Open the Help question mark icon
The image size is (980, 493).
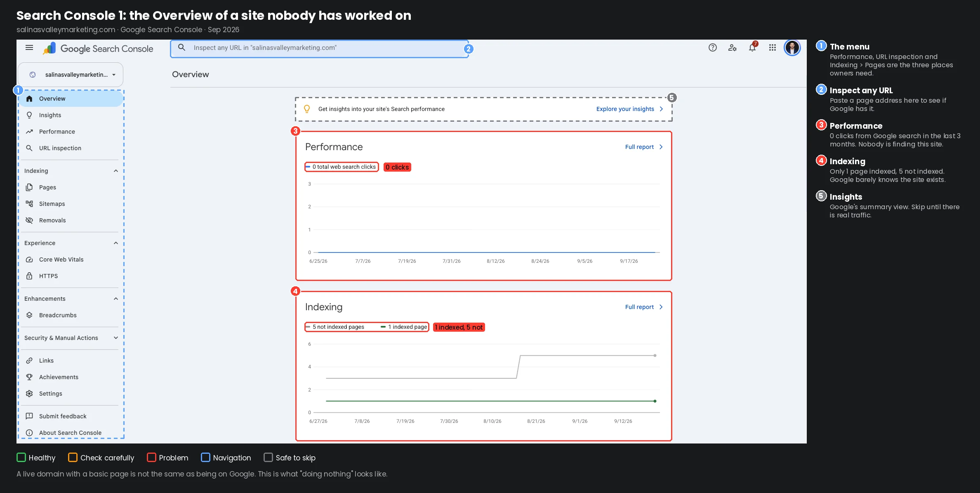pos(713,48)
